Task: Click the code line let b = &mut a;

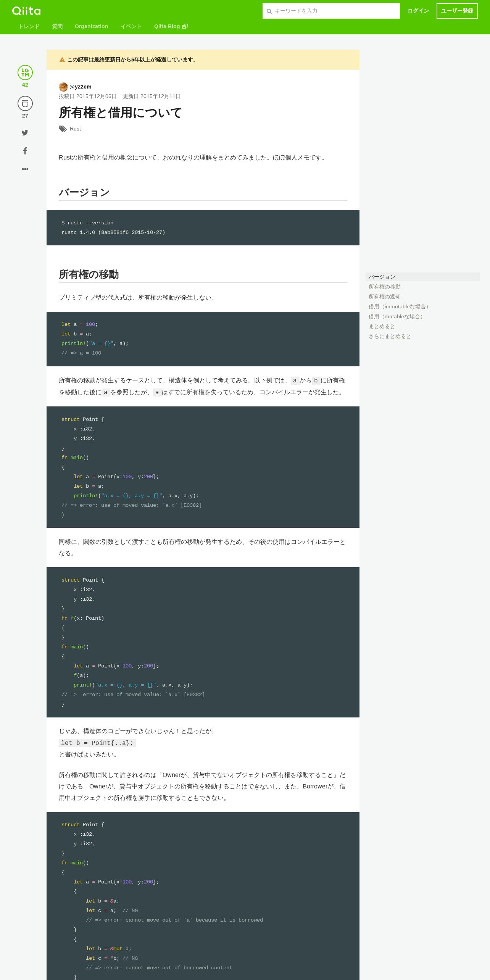Action: (x=109, y=949)
